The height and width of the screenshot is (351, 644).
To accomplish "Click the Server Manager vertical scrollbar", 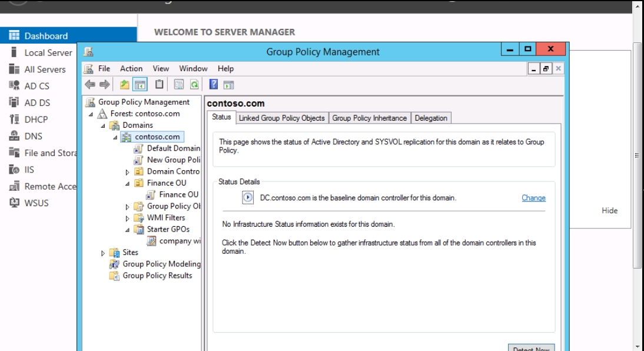I will [x=637, y=155].
